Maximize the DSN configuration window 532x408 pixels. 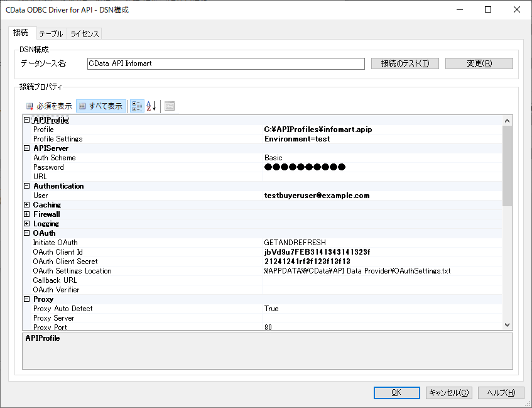click(x=488, y=9)
